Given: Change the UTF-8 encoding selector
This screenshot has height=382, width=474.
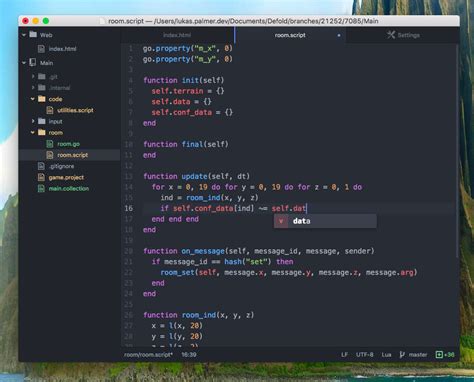Looking at the screenshot, I should [x=365, y=355].
